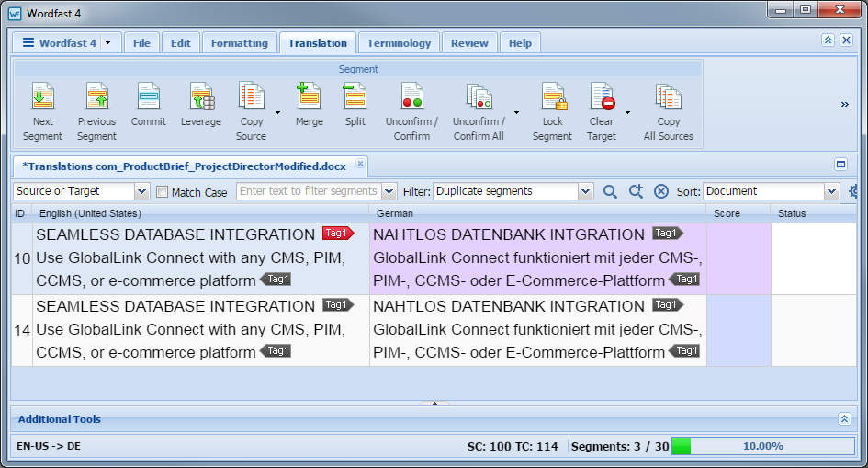
Task: Run the Leverage tool
Action: click(x=200, y=110)
